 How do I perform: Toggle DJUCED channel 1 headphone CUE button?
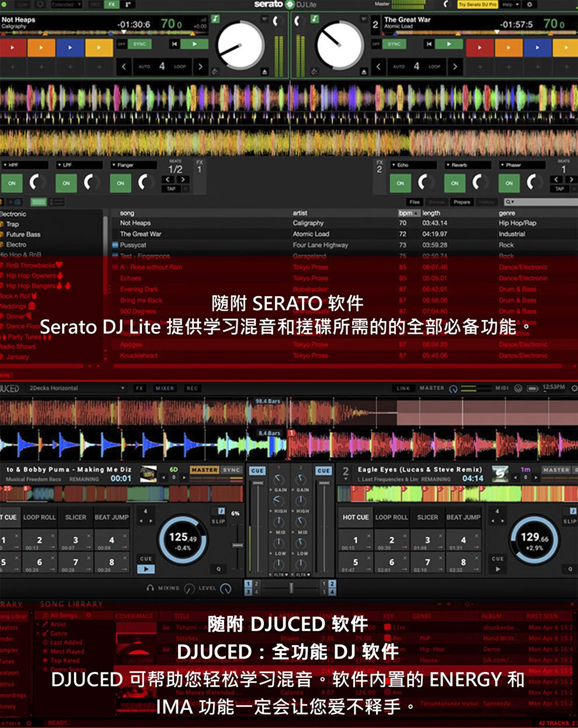click(x=257, y=470)
